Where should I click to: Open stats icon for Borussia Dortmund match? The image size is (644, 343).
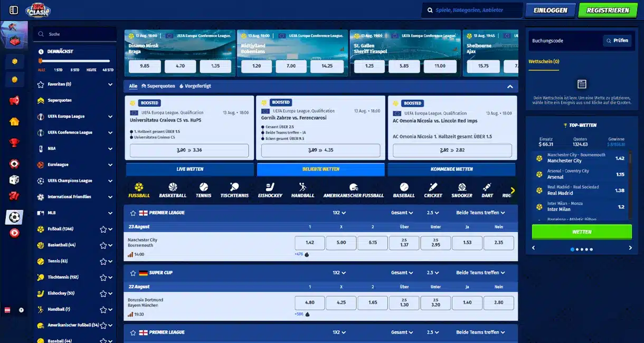130,315
